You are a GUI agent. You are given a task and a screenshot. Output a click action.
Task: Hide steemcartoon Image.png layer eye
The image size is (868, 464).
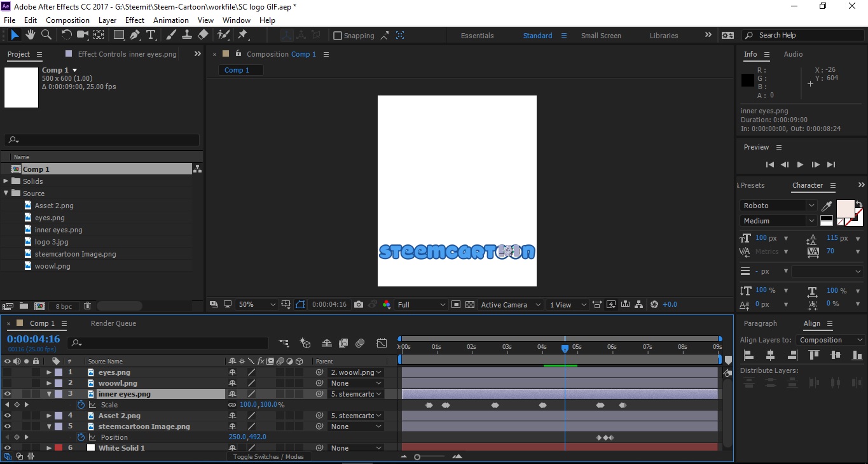coord(8,426)
